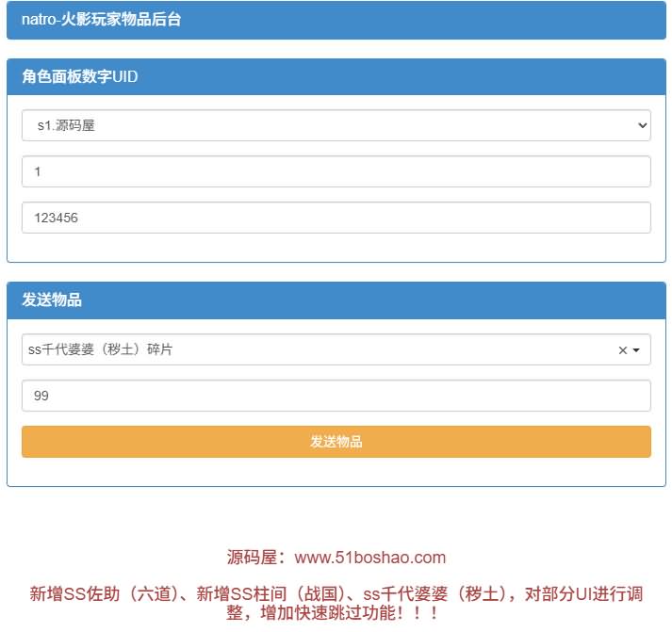Focus the input field containing 1
Screen dimensions: 672x632
336,171
